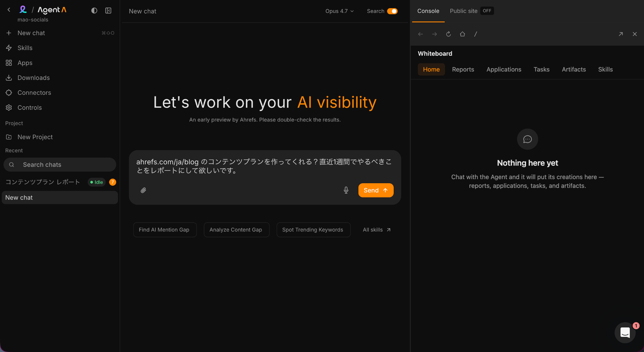Click the Controls gear icon

coord(9,108)
